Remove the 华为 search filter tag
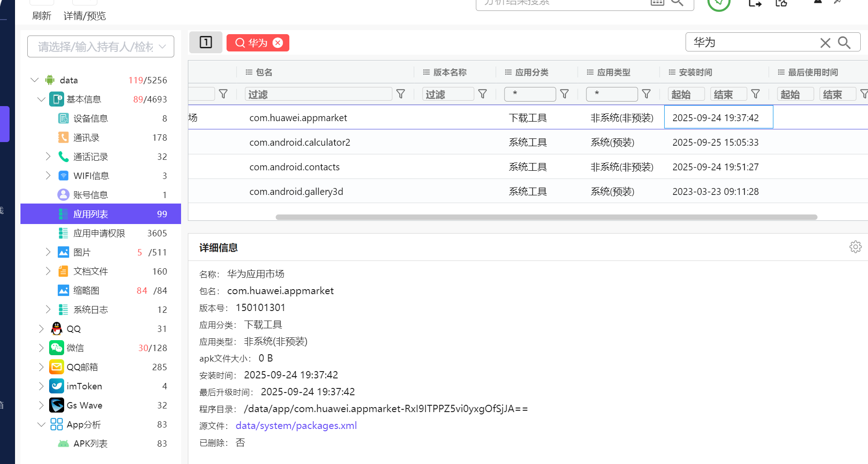868x464 pixels. (x=278, y=42)
